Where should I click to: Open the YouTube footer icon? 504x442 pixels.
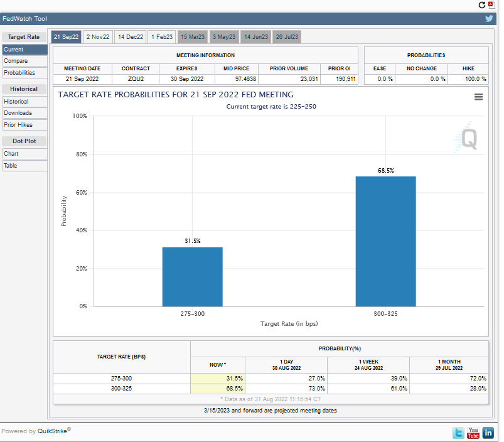473,433
